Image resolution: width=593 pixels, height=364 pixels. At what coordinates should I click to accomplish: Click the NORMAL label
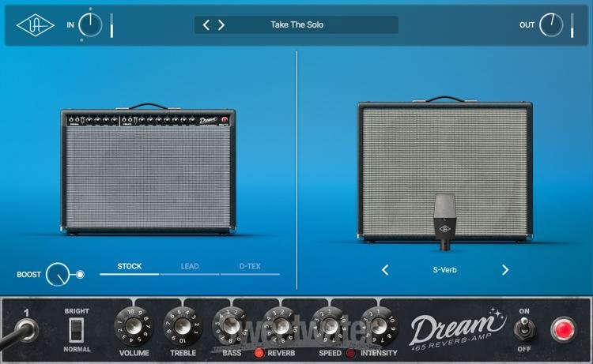77,349
